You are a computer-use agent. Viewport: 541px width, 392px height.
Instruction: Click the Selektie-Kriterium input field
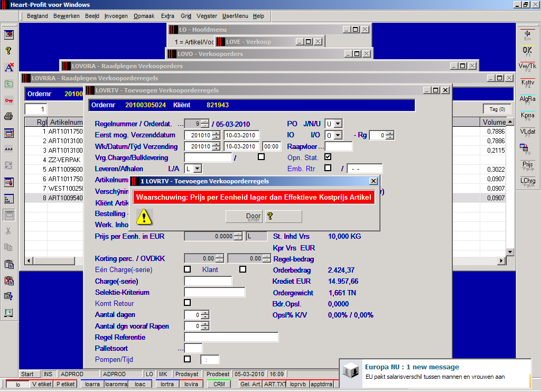214,292
